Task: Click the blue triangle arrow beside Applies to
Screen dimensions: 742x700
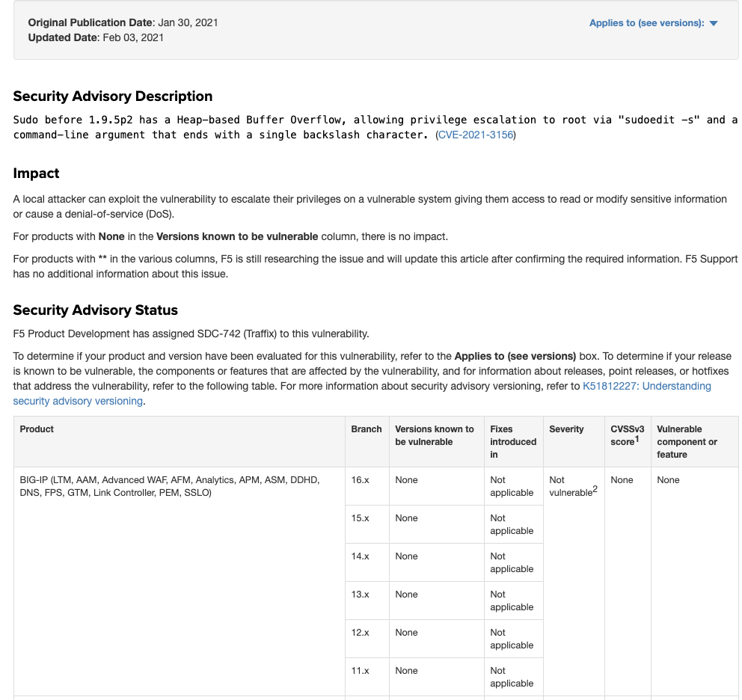Action: [714, 23]
